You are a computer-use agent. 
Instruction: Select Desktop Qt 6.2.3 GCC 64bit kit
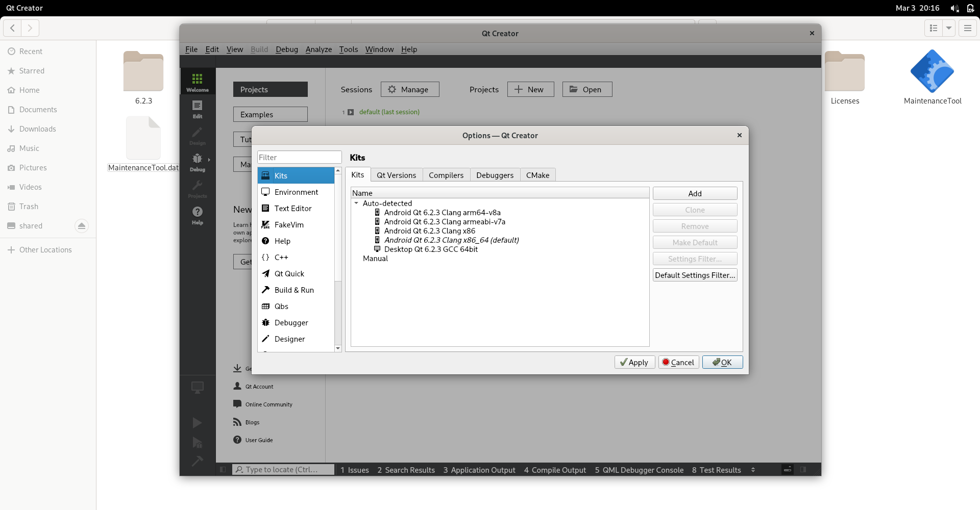[431, 249]
